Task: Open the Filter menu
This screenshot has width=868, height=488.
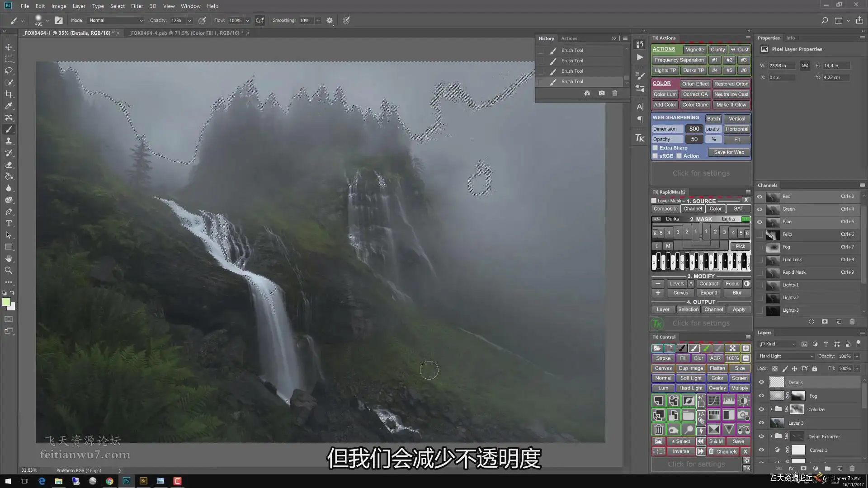Action: (137, 6)
